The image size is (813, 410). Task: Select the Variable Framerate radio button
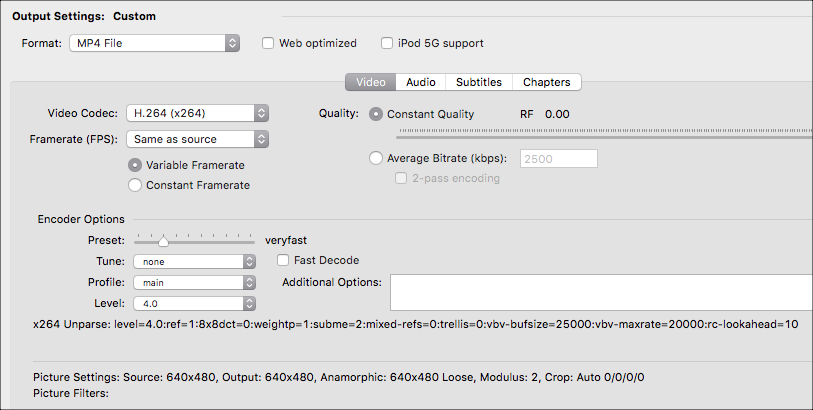(x=135, y=165)
